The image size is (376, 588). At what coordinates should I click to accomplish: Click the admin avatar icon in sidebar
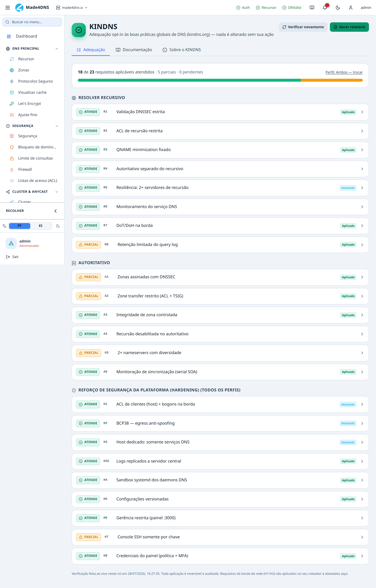point(11,243)
